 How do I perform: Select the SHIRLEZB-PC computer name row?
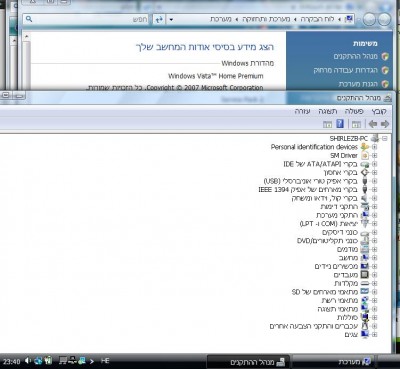pos(349,138)
